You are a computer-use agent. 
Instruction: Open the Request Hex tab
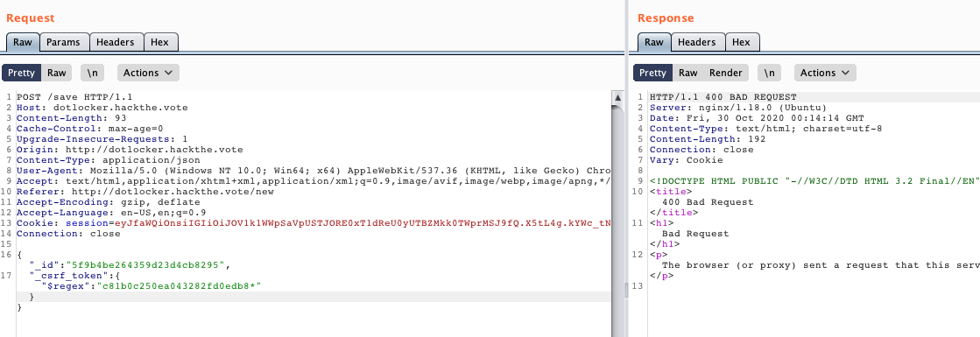tap(160, 42)
